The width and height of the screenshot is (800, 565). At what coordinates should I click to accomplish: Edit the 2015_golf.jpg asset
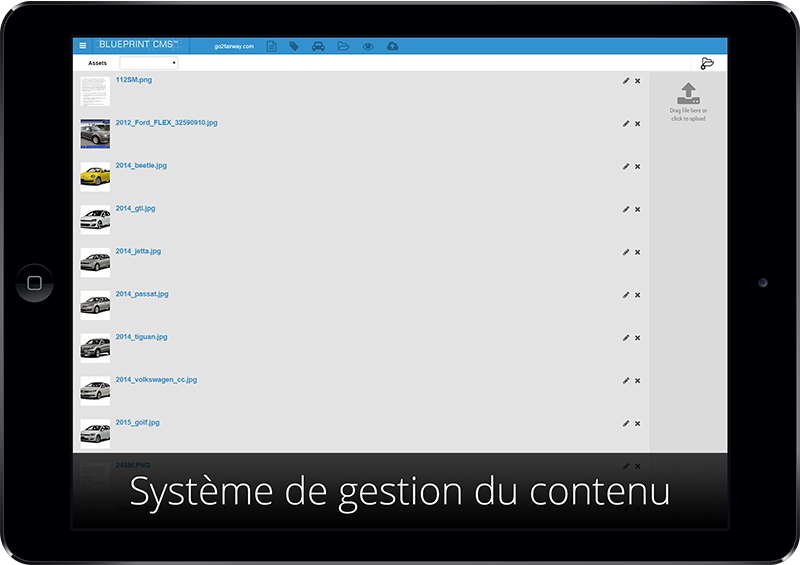coord(626,424)
